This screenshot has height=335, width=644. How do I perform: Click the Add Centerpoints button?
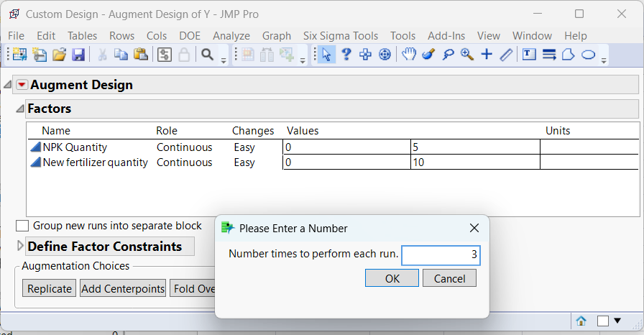coord(122,288)
